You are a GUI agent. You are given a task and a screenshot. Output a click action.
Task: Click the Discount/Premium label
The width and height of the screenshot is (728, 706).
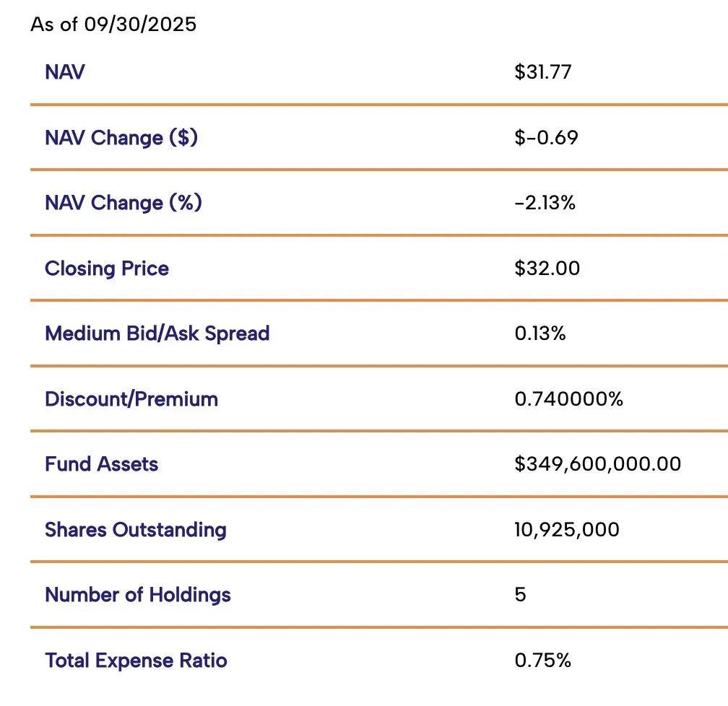131,399
